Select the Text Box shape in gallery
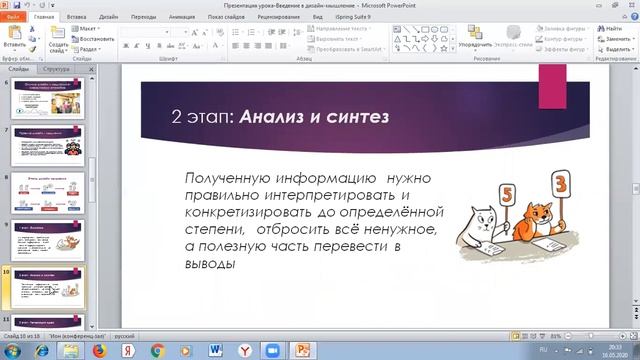Viewport: 640px width, 360px height. (397, 29)
